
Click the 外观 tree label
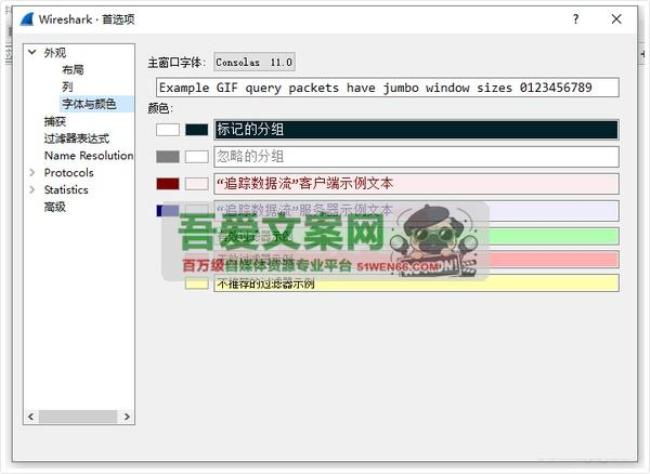tap(55, 53)
